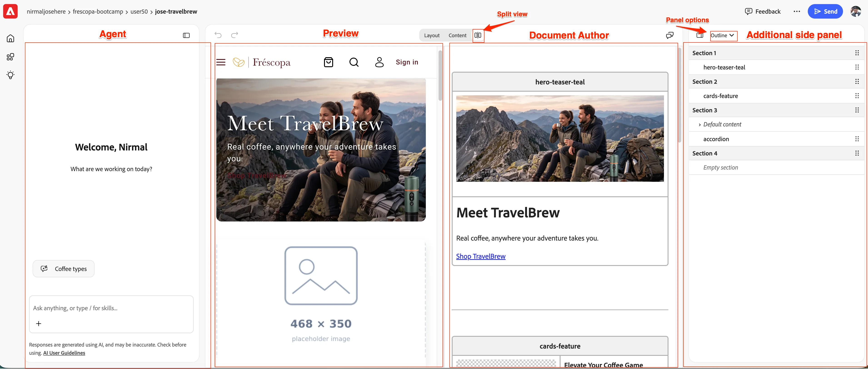This screenshot has width=868, height=369.
Task: Click the Sign in link
Action: pyautogui.click(x=407, y=62)
